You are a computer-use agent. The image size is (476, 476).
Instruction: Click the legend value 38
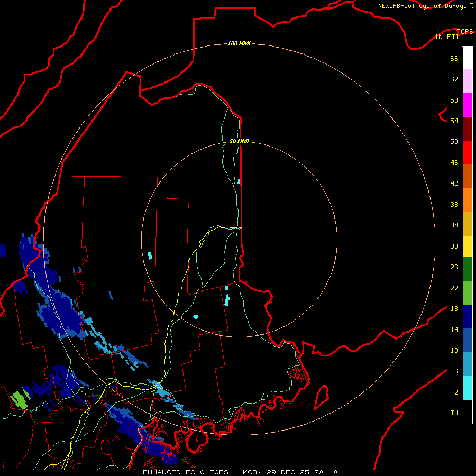coord(454,204)
